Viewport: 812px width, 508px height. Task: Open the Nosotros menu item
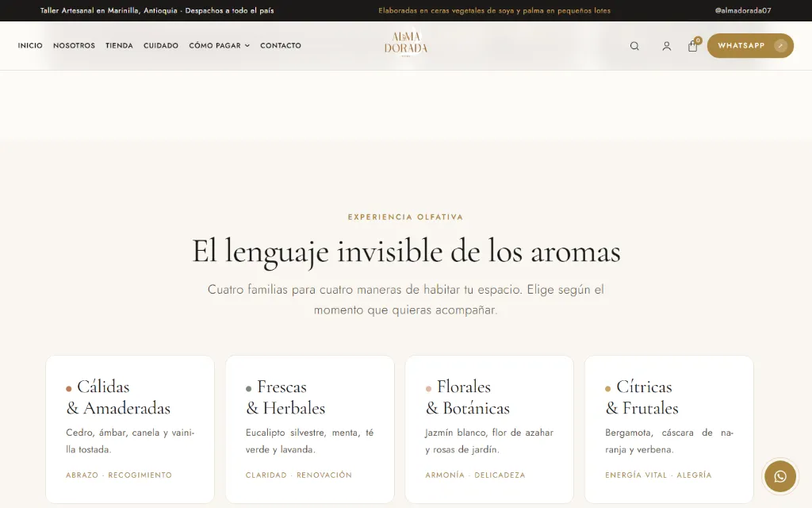pos(74,45)
